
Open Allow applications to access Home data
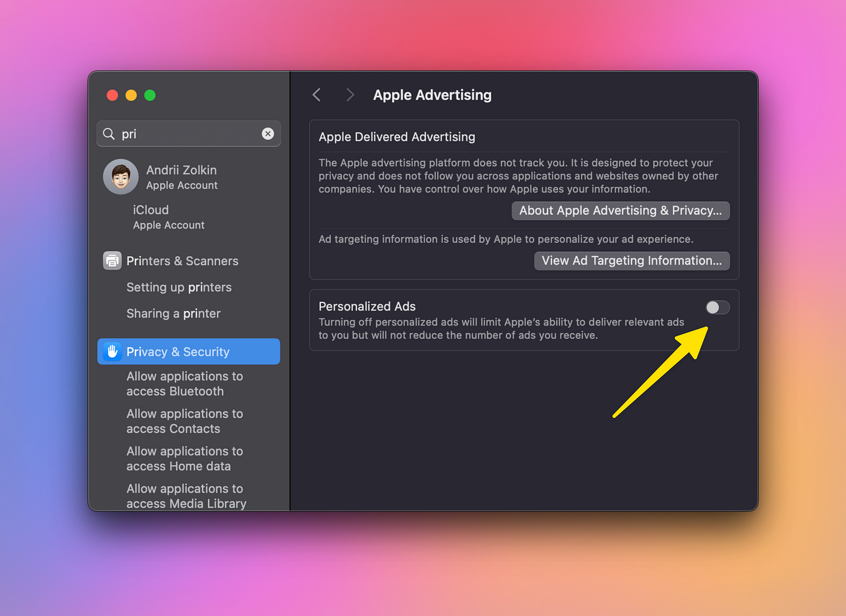coord(185,458)
